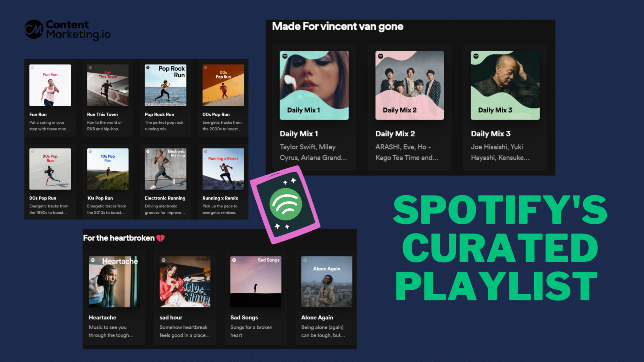Click Spotify badge on Daily Mix 2 cover
The width and height of the screenshot is (644, 362).
(x=380, y=56)
